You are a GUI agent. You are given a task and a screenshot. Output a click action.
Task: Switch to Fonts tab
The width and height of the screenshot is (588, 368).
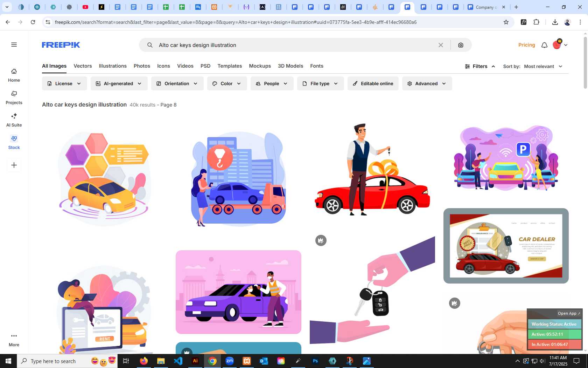(317, 66)
